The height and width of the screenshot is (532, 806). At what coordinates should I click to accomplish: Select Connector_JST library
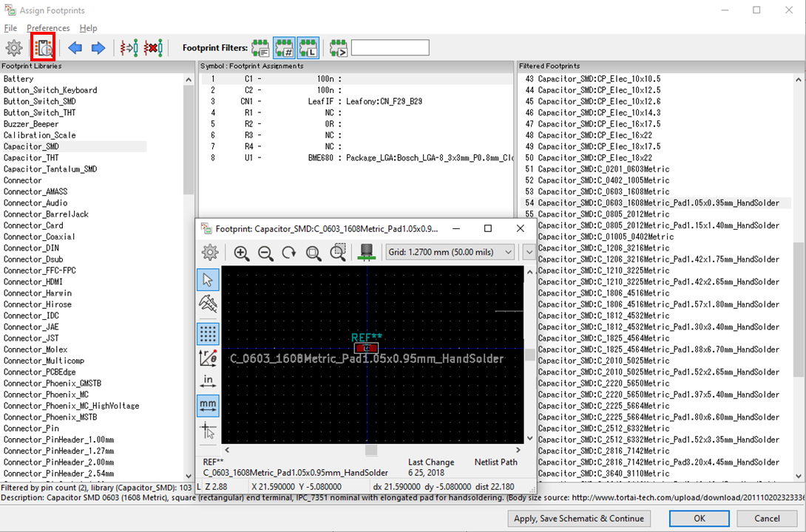[x=31, y=338]
